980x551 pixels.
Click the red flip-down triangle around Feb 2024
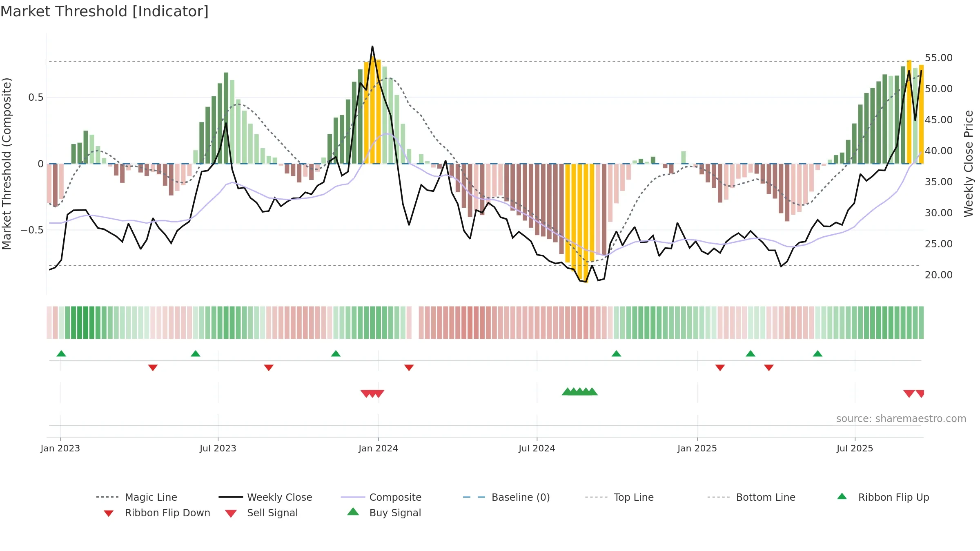409,368
